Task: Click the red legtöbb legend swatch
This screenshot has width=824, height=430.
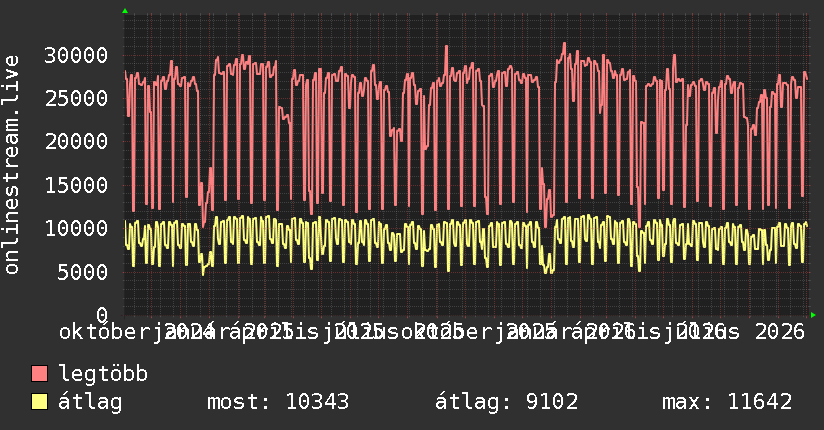Action: click(x=39, y=373)
